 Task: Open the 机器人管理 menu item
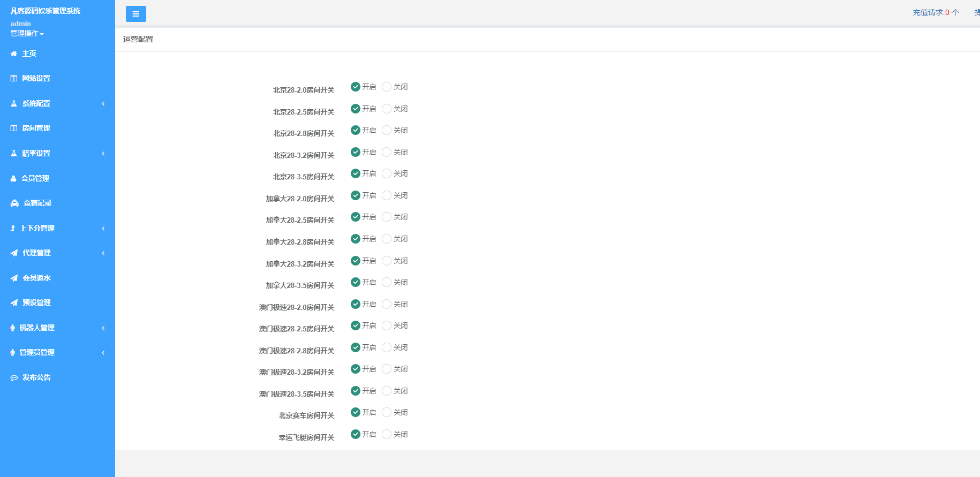37,328
